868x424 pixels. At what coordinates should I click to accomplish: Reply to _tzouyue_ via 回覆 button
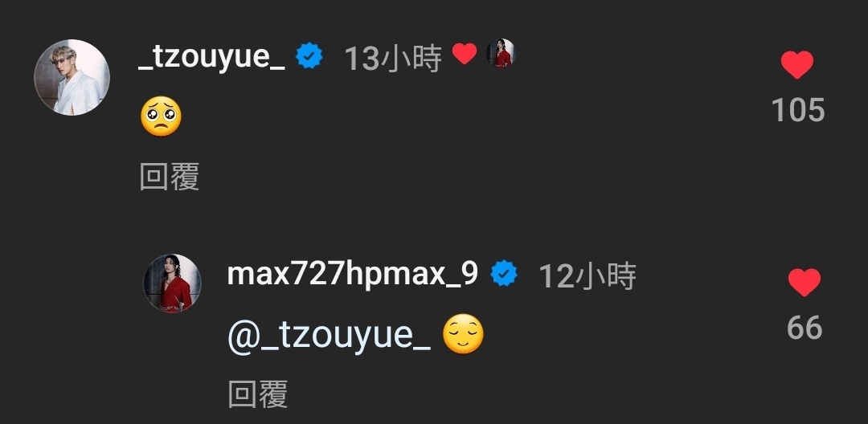(x=170, y=177)
